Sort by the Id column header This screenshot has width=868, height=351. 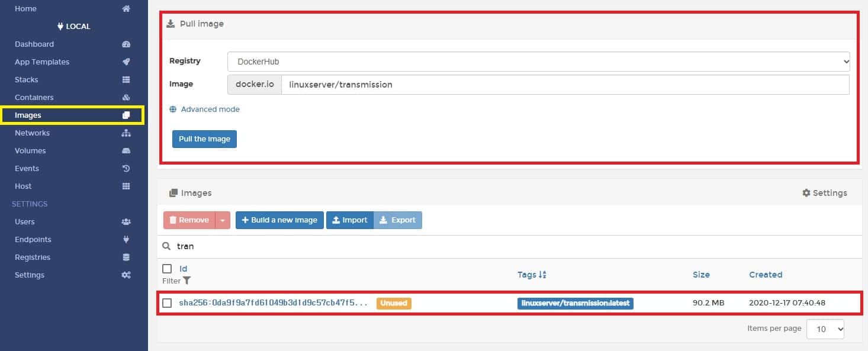[x=184, y=269]
